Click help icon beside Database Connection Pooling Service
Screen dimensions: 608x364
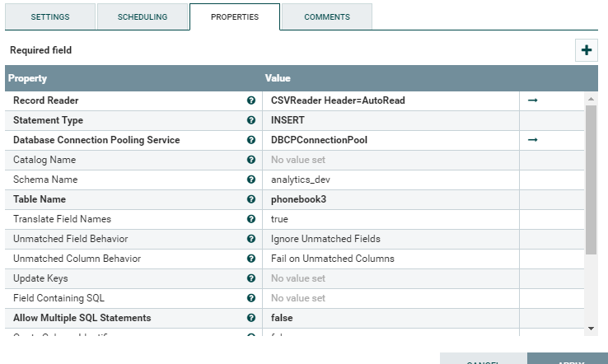click(251, 140)
